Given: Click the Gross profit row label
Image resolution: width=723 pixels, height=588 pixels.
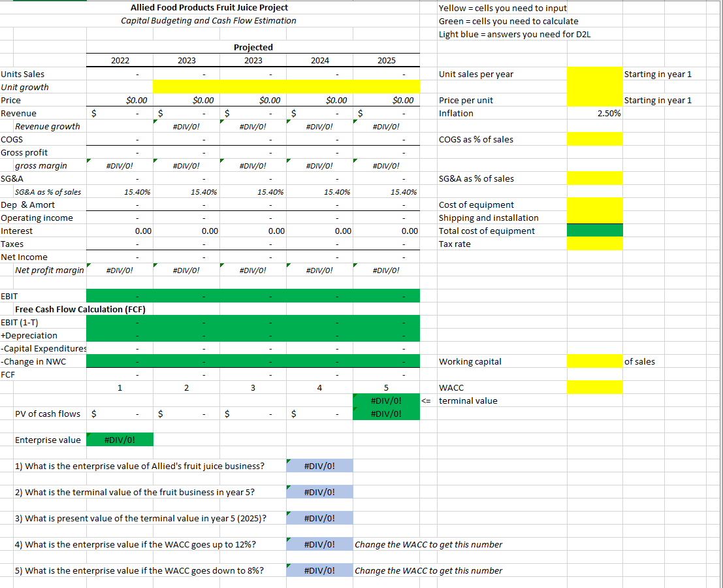Looking at the screenshot, I should pyautogui.click(x=24, y=152).
